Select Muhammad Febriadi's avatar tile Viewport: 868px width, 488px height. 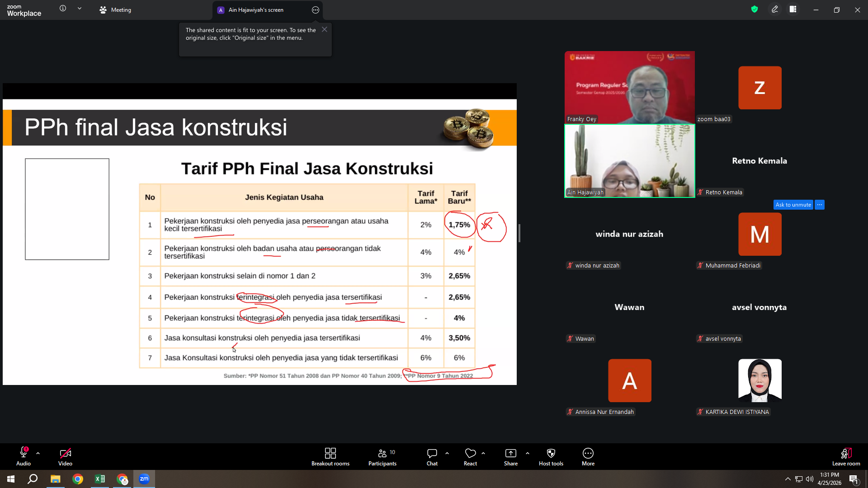pos(760,234)
